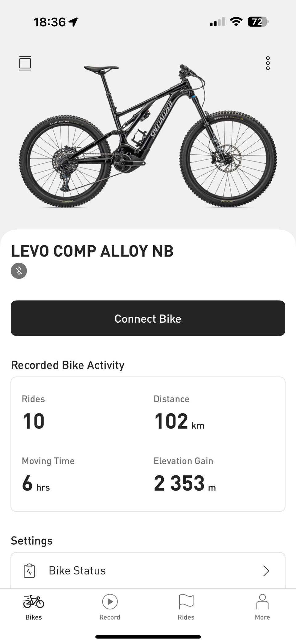Tap the 2 353 m Elevation Gain stat
The width and height of the screenshot is (296, 644).
point(184,483)
